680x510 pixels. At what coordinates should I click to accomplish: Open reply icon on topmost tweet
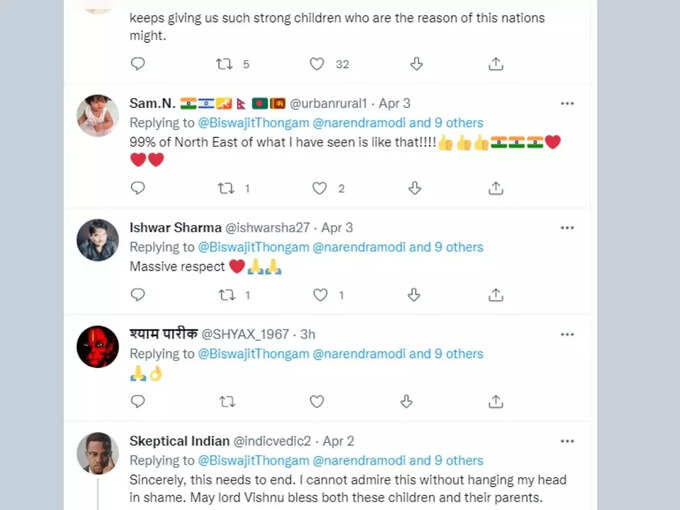137,64
